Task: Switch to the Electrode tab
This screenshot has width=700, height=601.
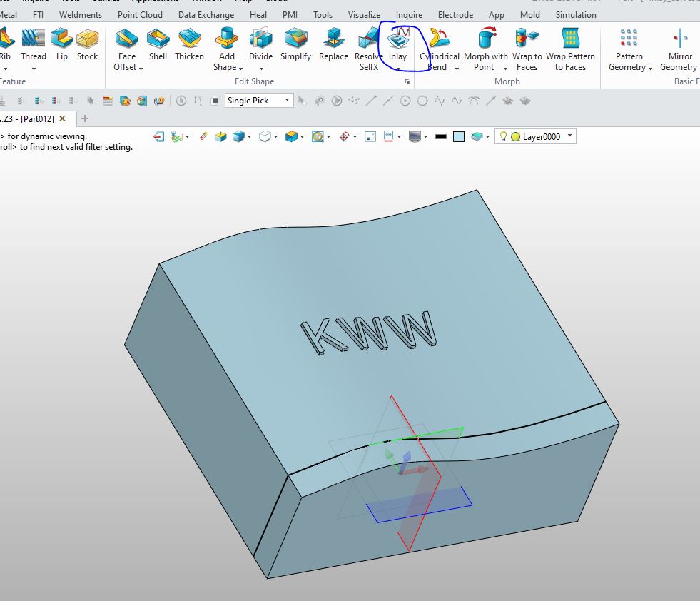Action: tap(455, 15)
